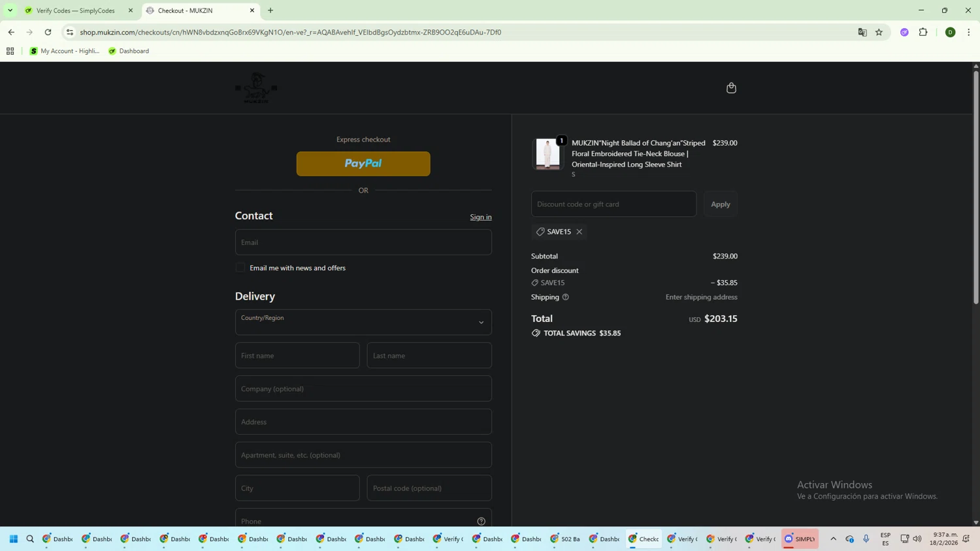
Task: Close the Verify Codes tab
Action: pos(131,10)
